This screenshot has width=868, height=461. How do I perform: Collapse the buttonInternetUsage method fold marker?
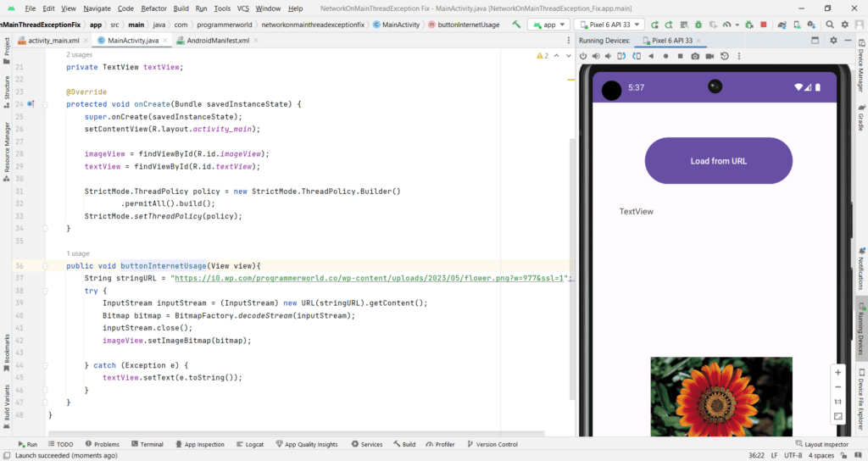(46, 265)
